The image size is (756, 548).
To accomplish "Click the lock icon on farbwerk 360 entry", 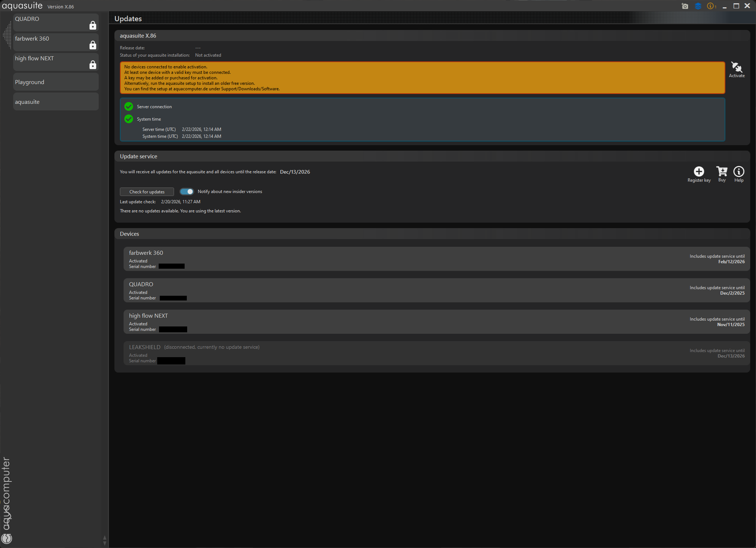I will 93,45.
